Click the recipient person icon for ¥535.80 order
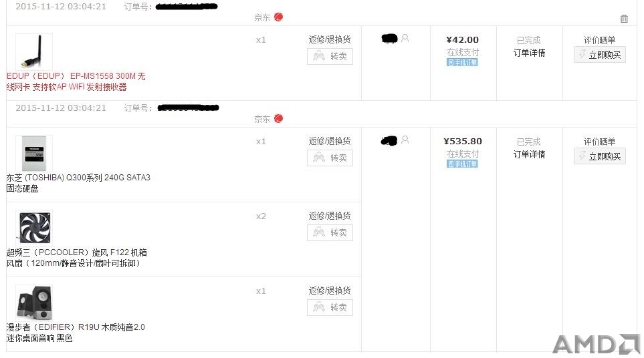This screenshot has height=358, width=644. [x=405, y=140]
